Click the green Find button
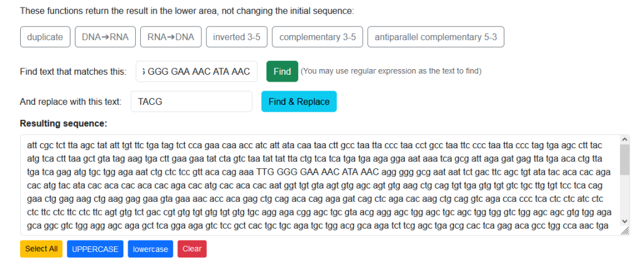Screen dimensions: 644x262 coord(282,72)
